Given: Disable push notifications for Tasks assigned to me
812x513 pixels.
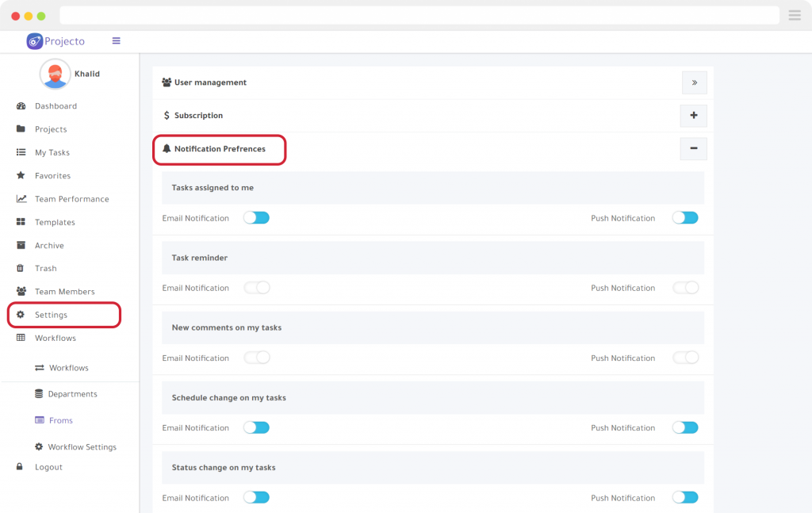Looking at the screenshot, I should [x=685, y=216].
